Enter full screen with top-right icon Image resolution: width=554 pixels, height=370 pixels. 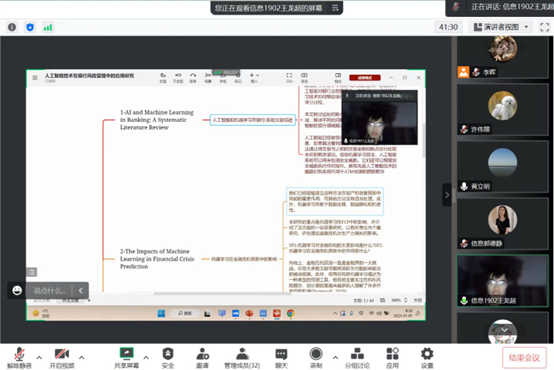[x=544, y=27]
